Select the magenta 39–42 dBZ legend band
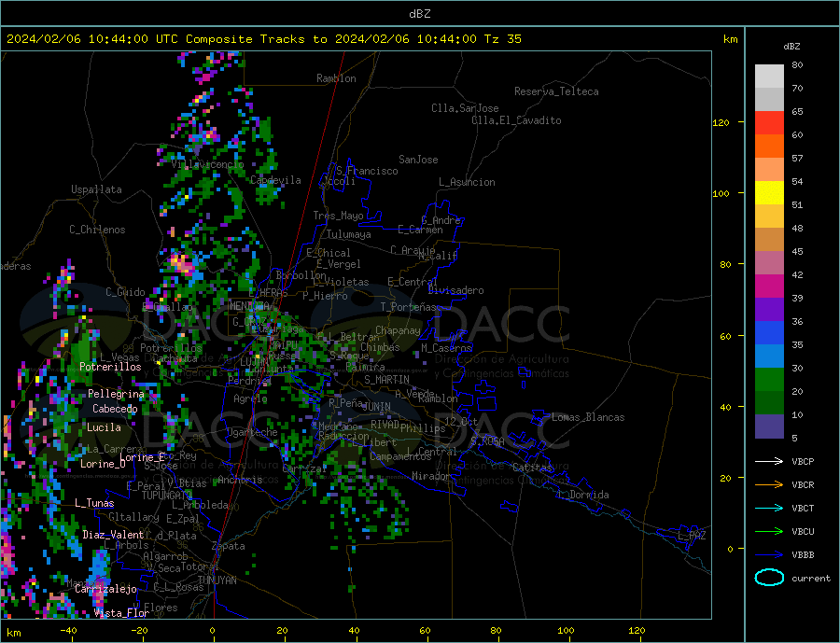Image resolution: width=840 pixels, height=643 pixels. 769,287
